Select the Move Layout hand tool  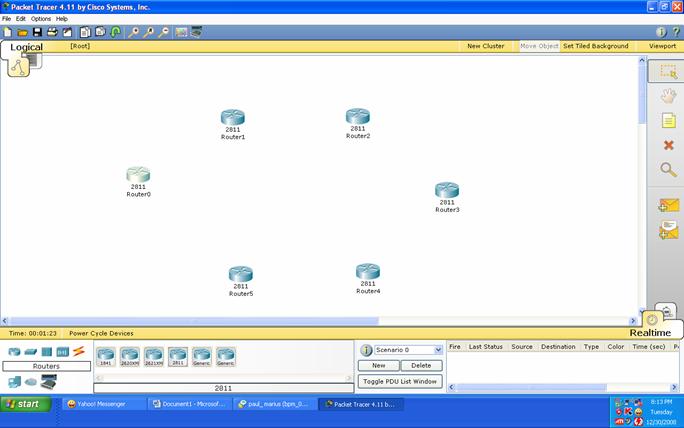667,96
